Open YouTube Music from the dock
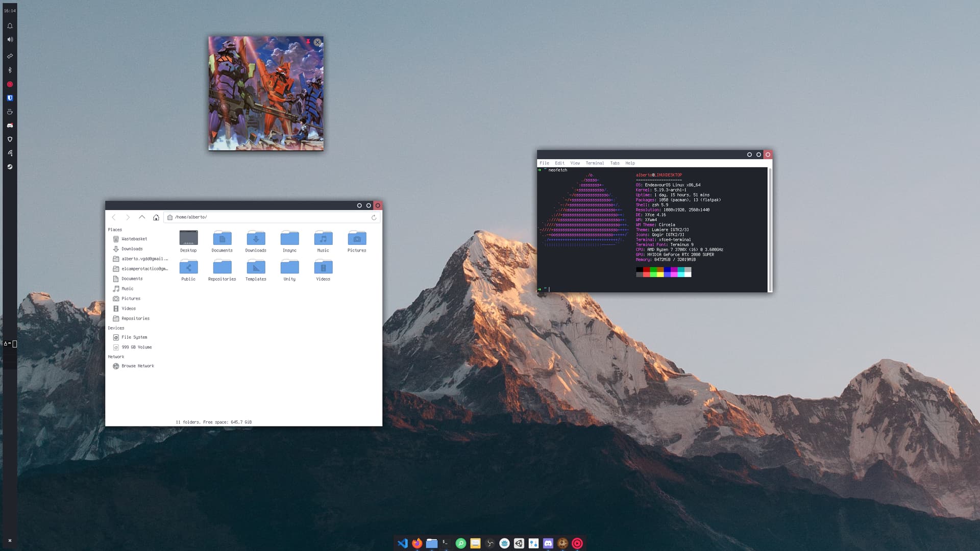Image resolution: width=980 pixels, height=551 pixels. [x=577, y=543]
